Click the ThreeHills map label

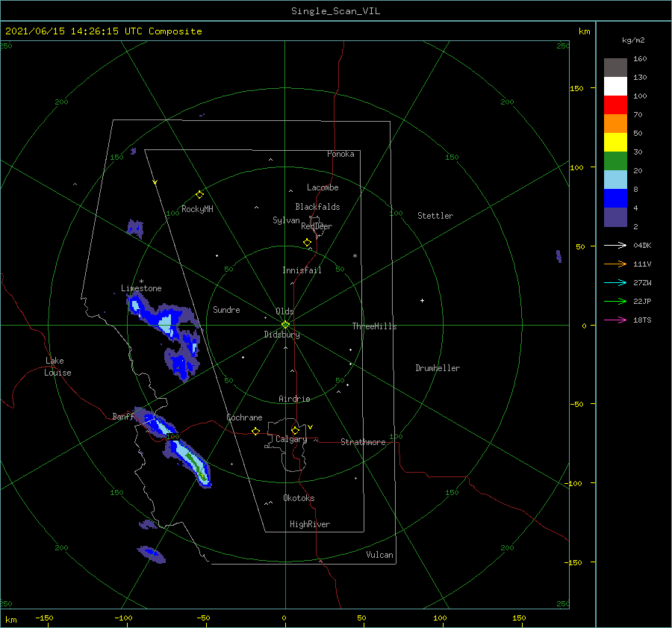pyautogui.click(x=375, y=326)
